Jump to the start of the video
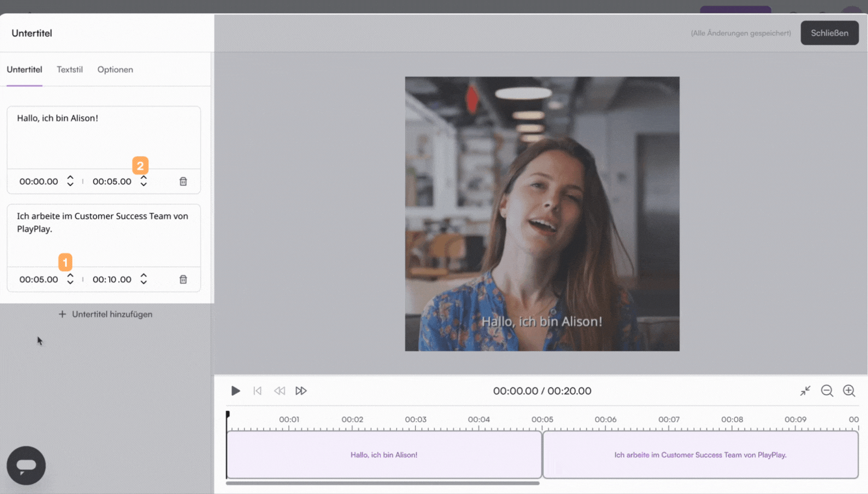The height and width of the screenshot is (494, 868). pyautogui.click(x=257, y=391)
